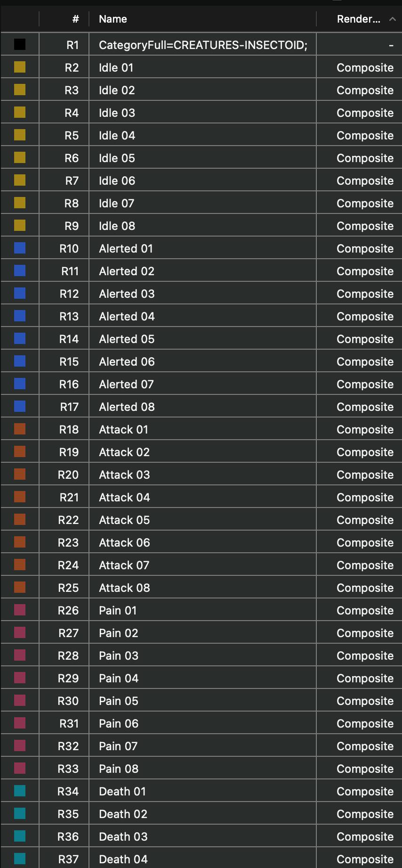Click the orange color swatch for Attack 01
This screenshot has width=402, height=868.
(20, 429)
